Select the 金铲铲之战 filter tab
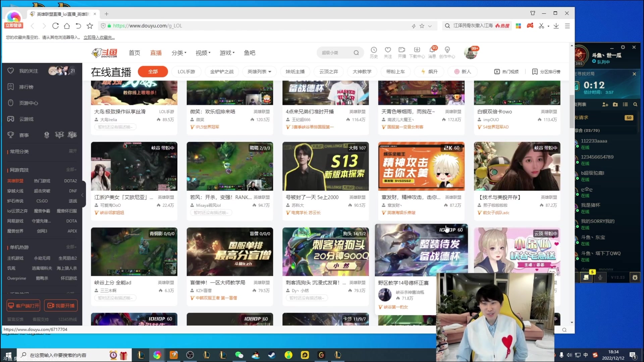The width and height of the screenshot is (644, 362). click(x=222, y=71)
